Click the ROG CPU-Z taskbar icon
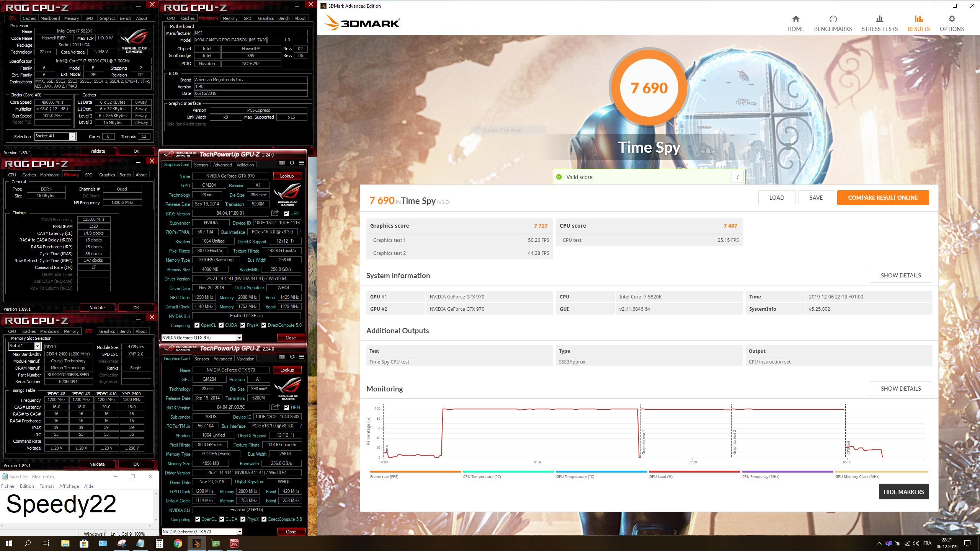This screenshot has height=551, width=980. click(x=234, y=543)
